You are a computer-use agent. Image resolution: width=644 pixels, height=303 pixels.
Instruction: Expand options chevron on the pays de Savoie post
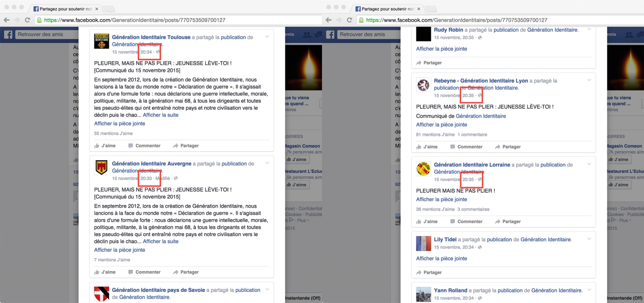tap(267, 289)
